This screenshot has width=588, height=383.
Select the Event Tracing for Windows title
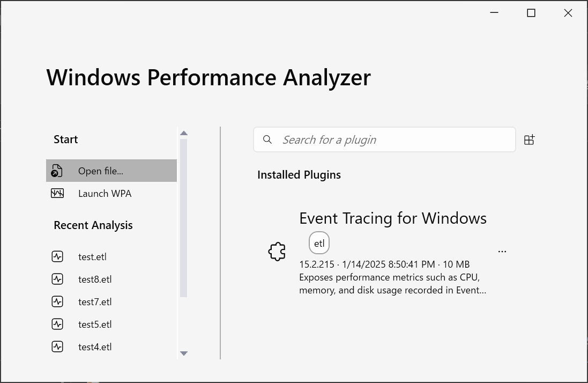tap(392, 218)
